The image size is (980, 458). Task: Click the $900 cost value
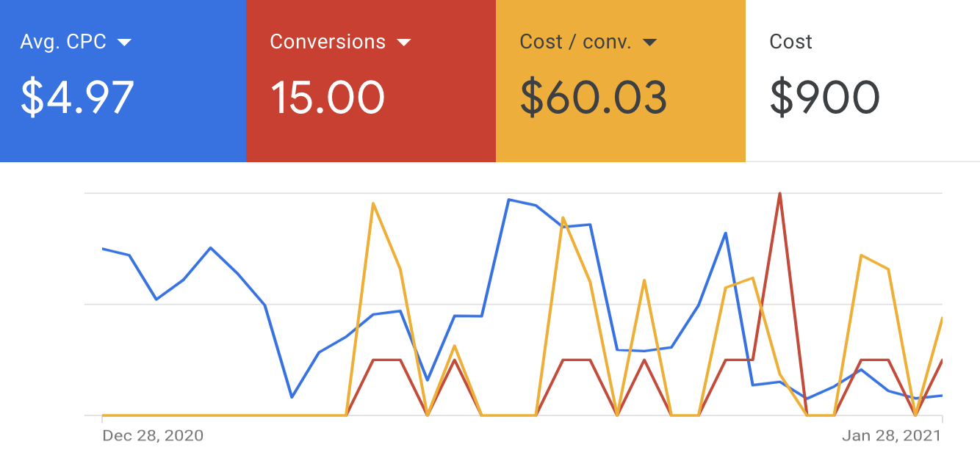[x=824, y=98]
